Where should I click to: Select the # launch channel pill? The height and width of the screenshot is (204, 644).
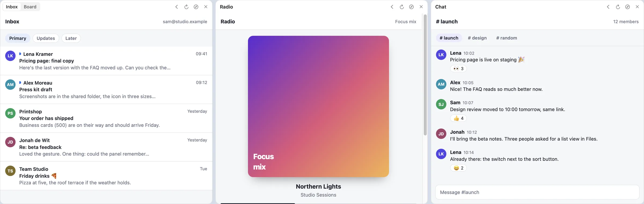[449, 38]
